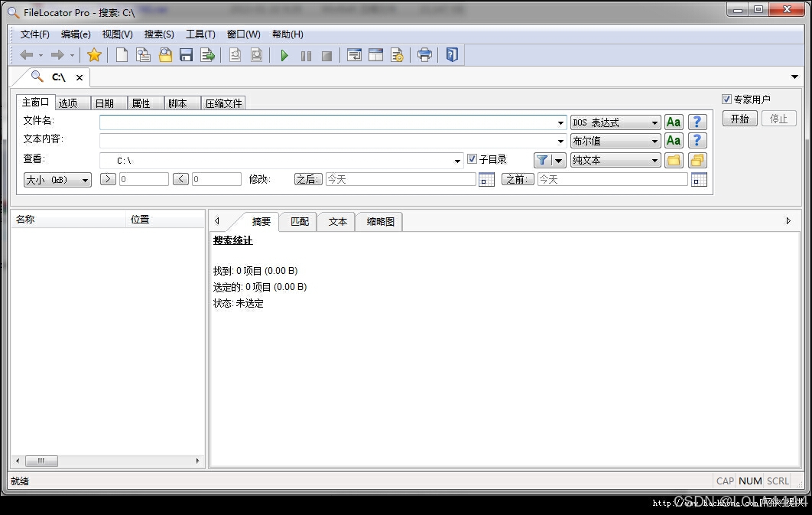The width and height of the screenshot is (812, 515).
Task: Click the question mark help for 文本内容
Action: (697, 140)
